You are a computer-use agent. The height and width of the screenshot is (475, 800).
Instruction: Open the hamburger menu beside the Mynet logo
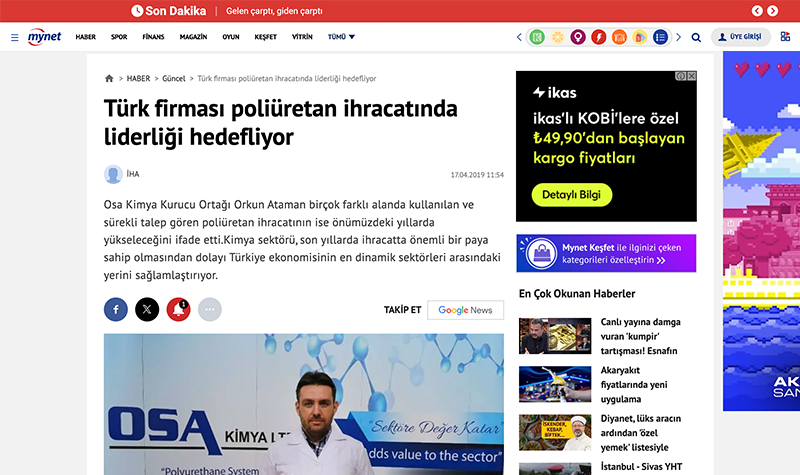coord(14,37)
